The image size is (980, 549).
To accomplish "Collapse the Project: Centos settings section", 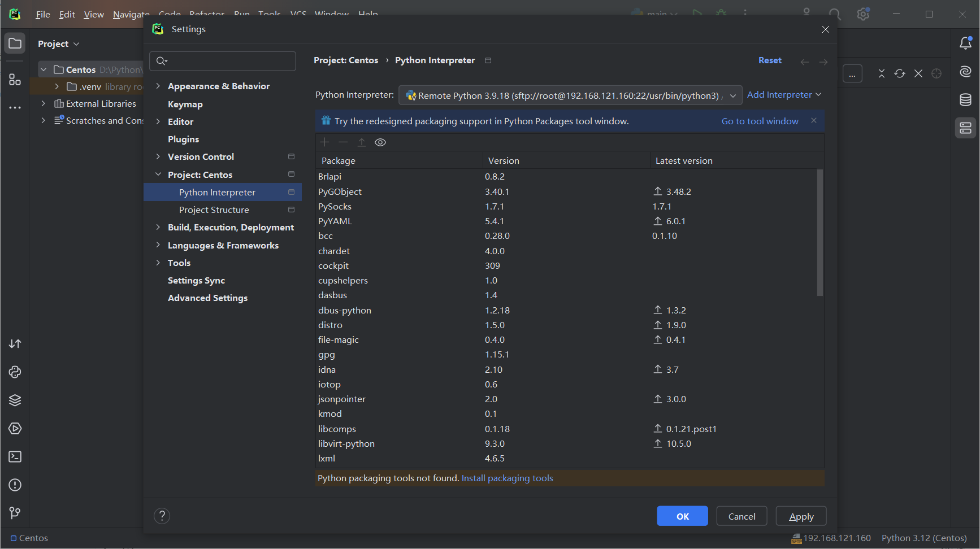I will point(158,175).
